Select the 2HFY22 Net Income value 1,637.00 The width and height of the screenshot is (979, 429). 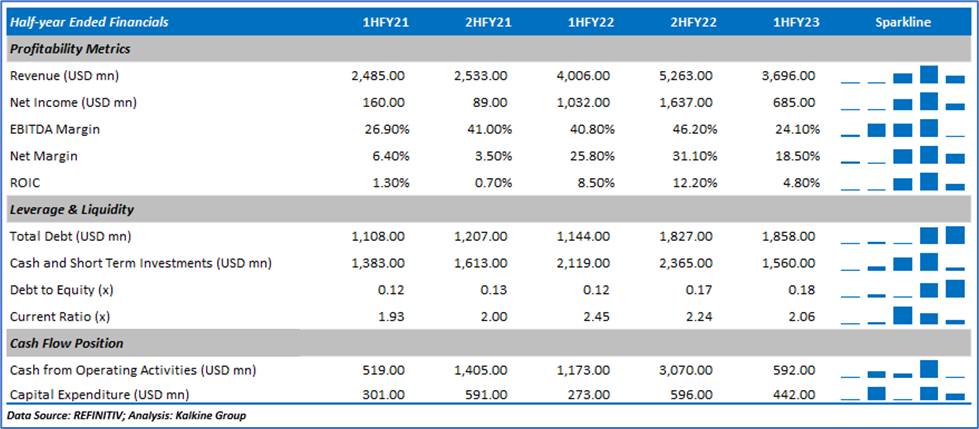coord(690,102)
